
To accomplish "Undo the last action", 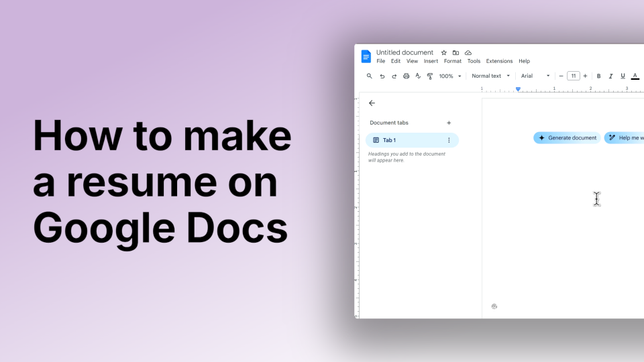I will 382,76.
